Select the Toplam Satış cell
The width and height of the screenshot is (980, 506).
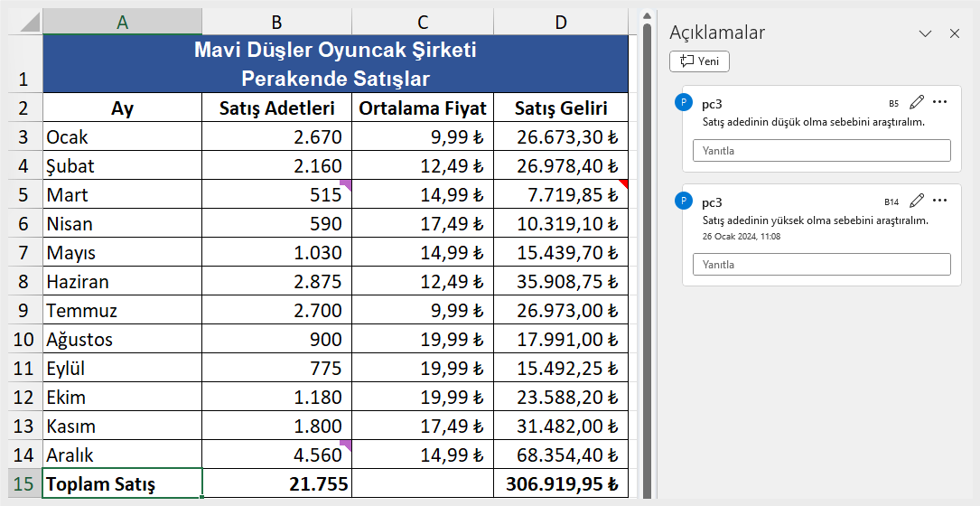(123, 483)
